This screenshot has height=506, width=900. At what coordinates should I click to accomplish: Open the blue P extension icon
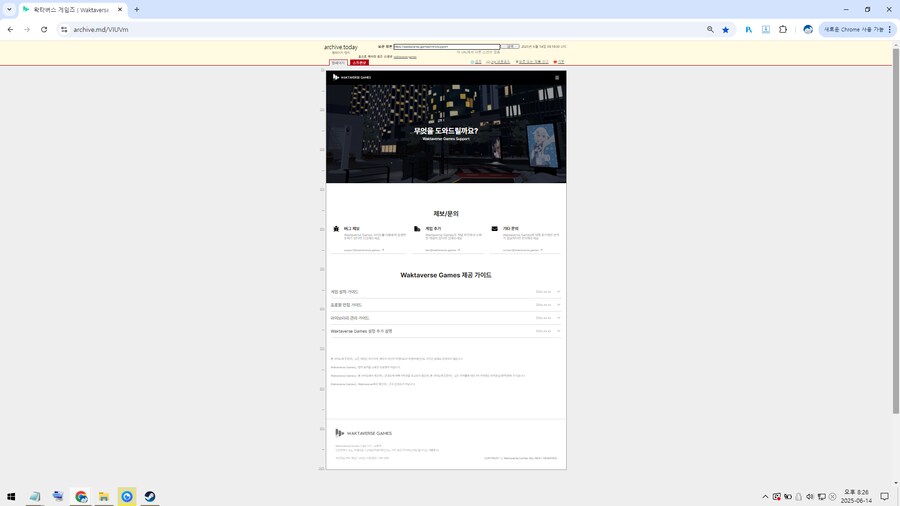click(748, 29)
